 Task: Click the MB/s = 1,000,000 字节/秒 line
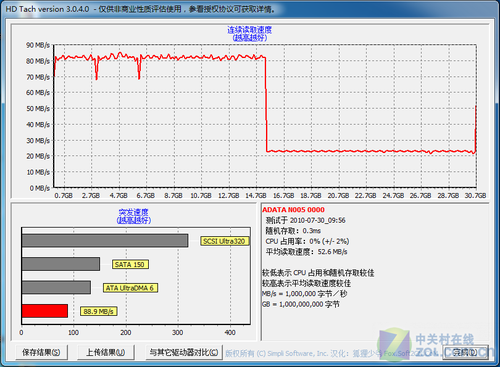(x=305, y=294)
